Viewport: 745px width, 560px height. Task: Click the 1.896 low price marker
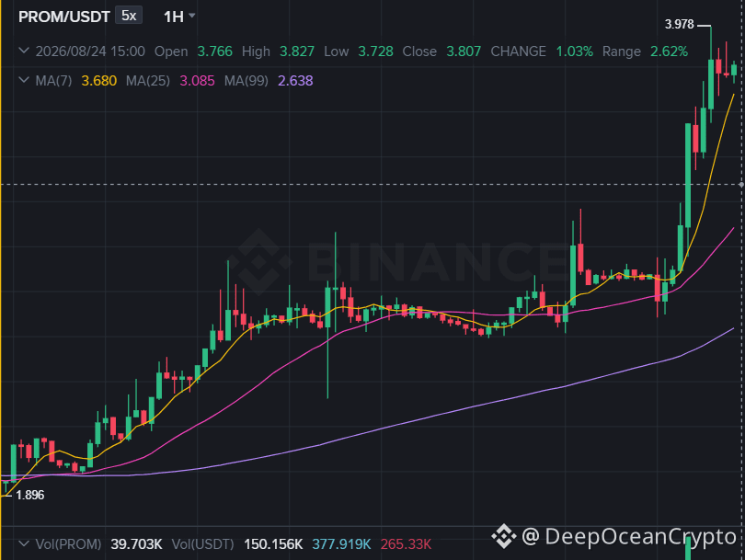pos(30,495)
